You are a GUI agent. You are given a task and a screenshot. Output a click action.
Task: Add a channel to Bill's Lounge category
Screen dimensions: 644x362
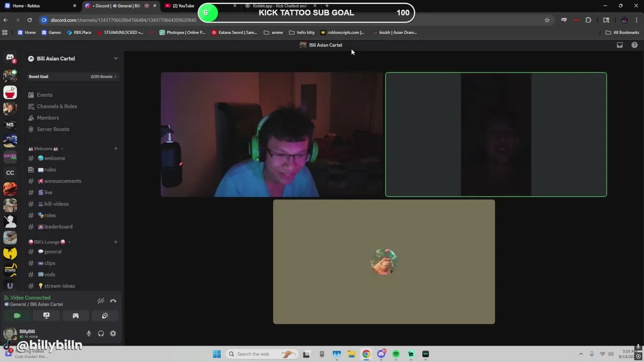pyautogui.click(x=116, y=242)
